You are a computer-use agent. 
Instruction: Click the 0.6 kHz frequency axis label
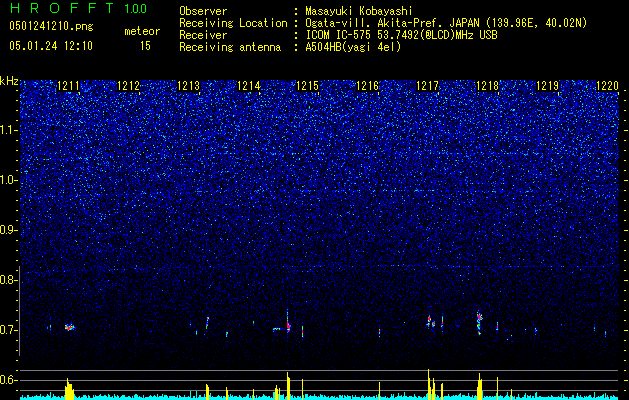[x=7, y=380]
